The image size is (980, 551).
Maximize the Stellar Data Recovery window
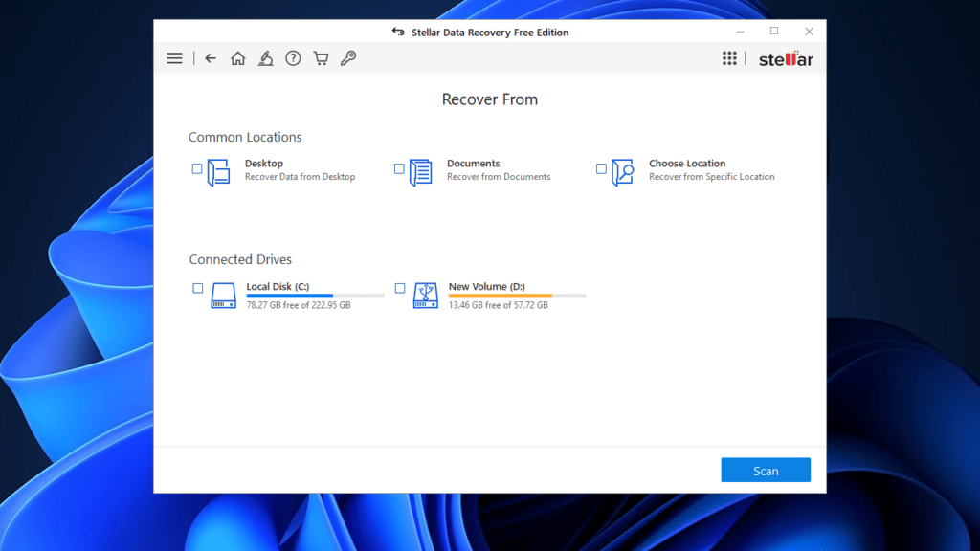pos(774,32)
